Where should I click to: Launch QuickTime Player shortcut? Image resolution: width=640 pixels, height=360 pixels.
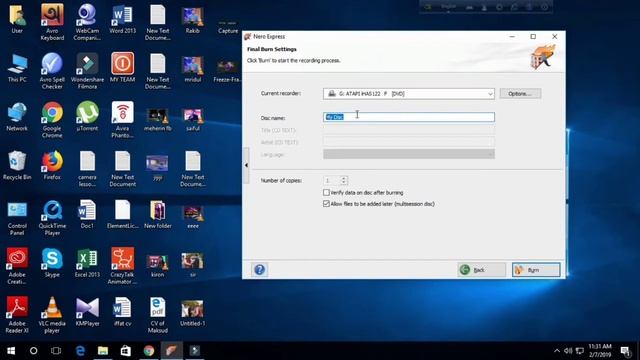tap(52, 217)
